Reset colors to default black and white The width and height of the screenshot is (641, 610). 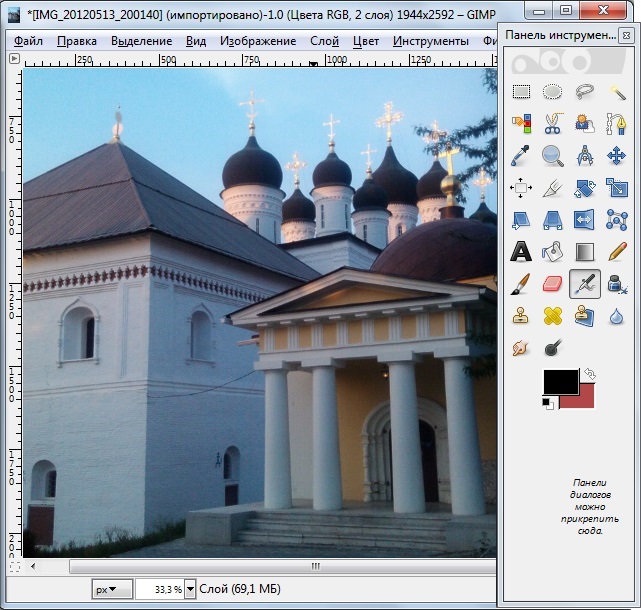548,404
